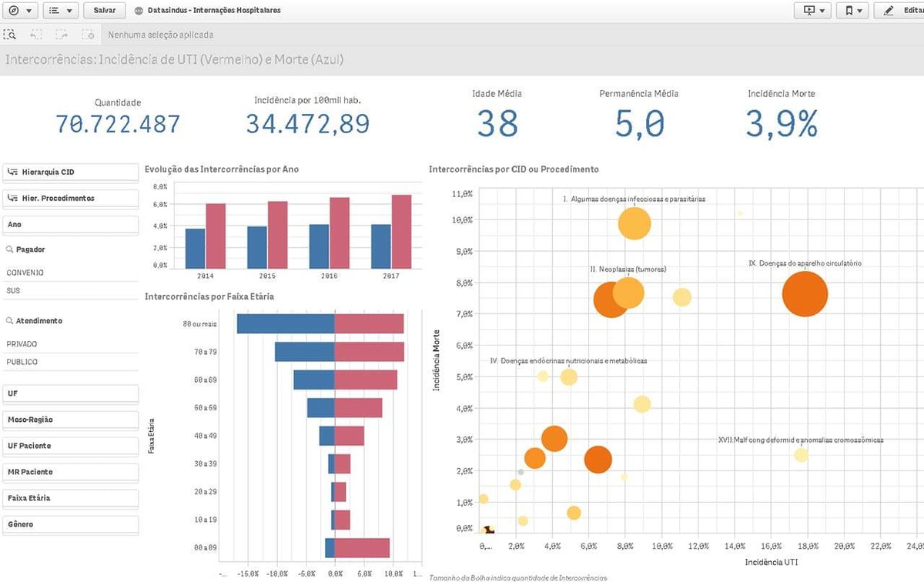Click the Salvar button
The width and height of the screenshot is (924, 582).
(x=105, y=11)
